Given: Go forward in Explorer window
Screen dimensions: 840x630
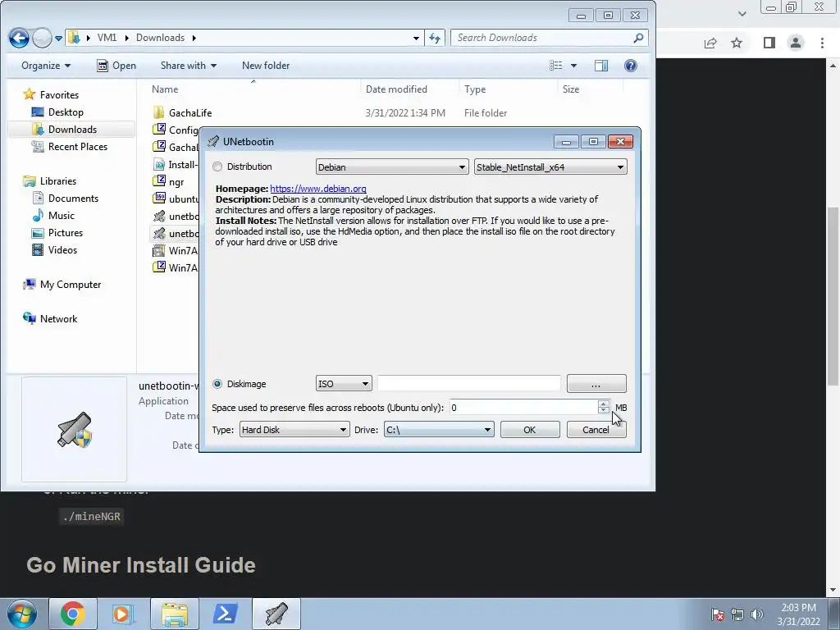Looking at the screenshot, I should click(41, 38).
